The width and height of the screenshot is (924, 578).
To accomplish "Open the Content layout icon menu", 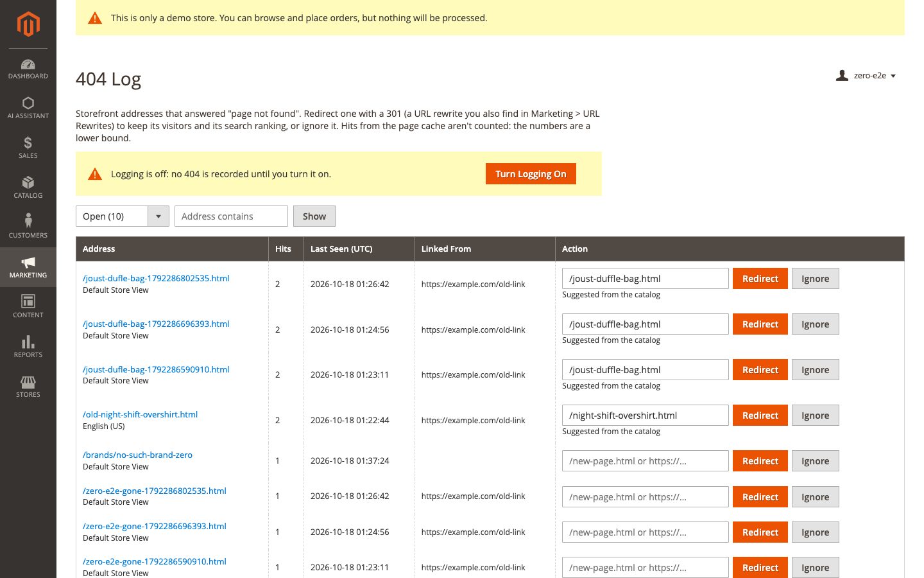I will pyautogui.click(x=28, y=307).
